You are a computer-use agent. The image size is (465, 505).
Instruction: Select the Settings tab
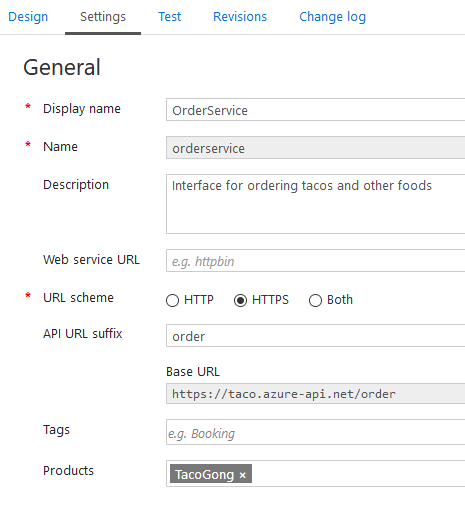click(103, 17)
